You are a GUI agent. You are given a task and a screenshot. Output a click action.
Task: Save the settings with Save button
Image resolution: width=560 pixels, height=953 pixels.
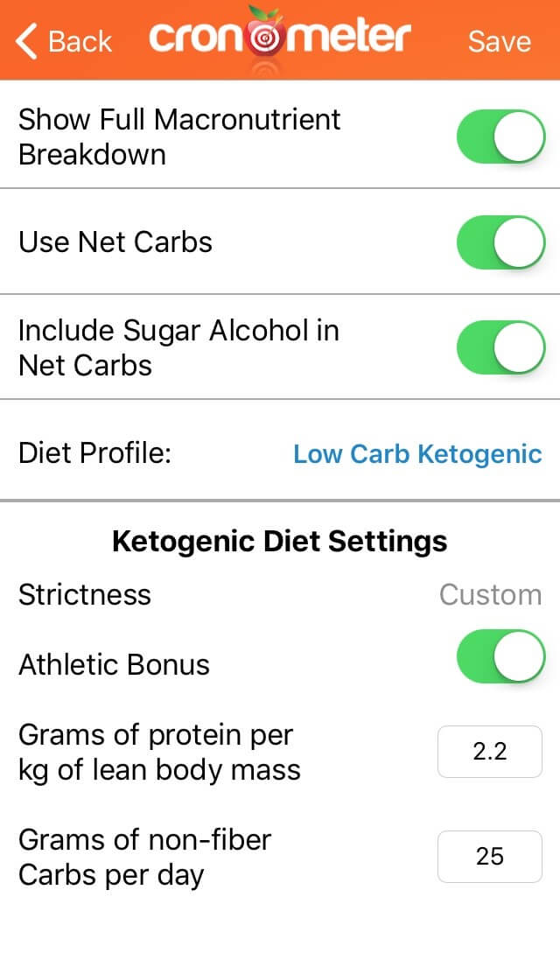pos(500,41)
